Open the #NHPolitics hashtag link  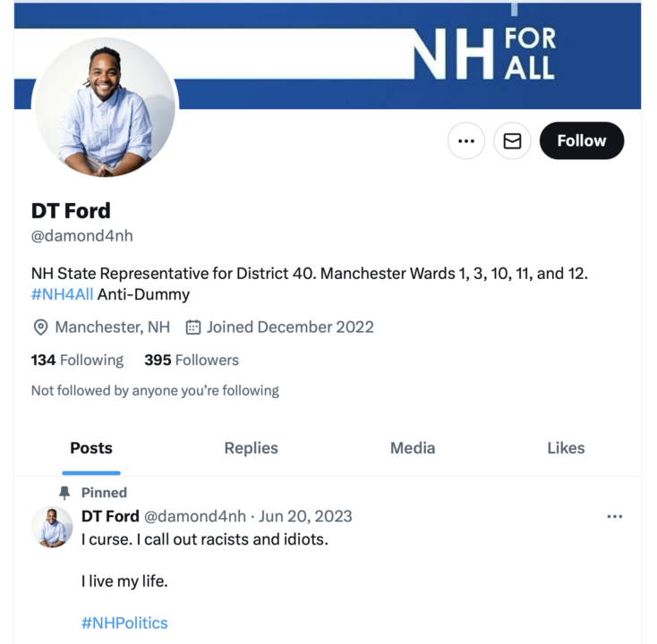click(x=124, y=623)
